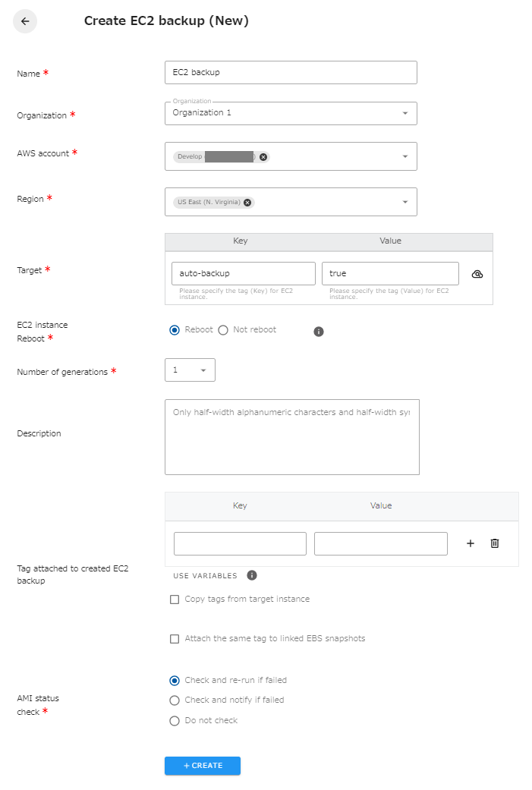532x790 pixels.
Task: Click the USE VARIABLES link
Action: [x=205, y=575]
